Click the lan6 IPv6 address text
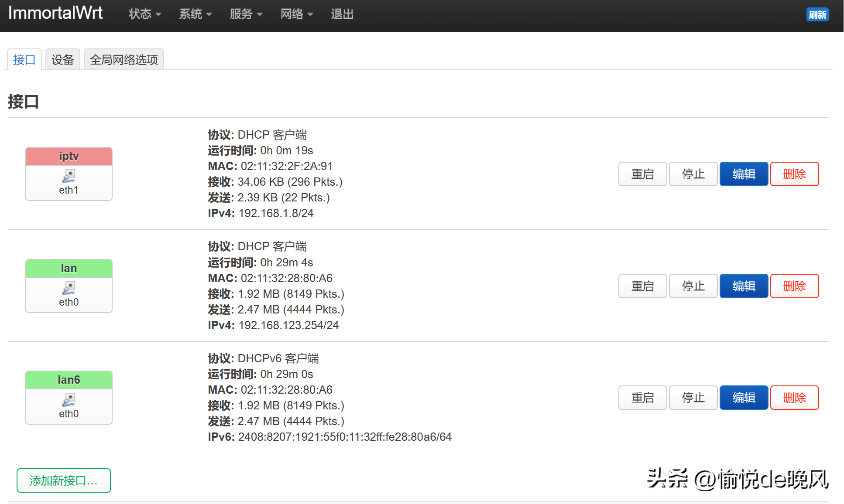844x504 pixels. coord(345,437)
